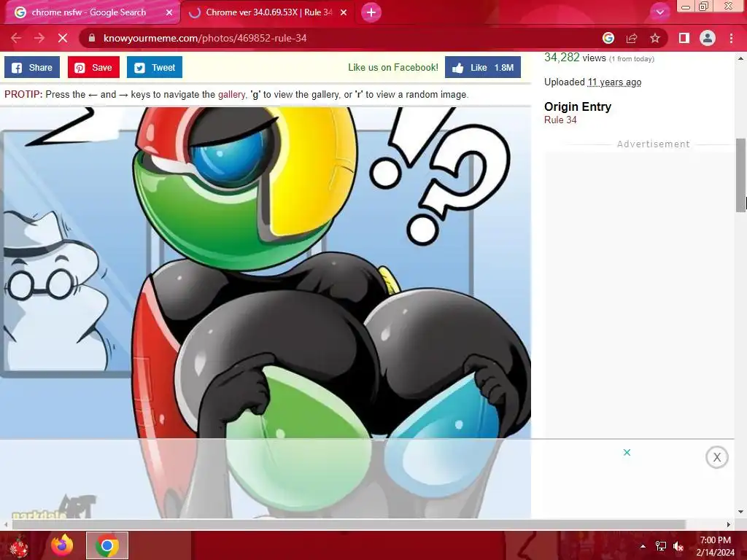Click the 'Like us on Facebook!' text
747x560 pixels.
pyautogui.click(x=393, y=68)
